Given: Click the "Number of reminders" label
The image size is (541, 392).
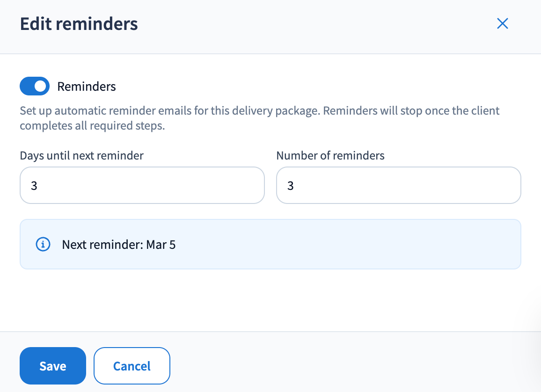Looking at the screenshot, I should (330, 156).
